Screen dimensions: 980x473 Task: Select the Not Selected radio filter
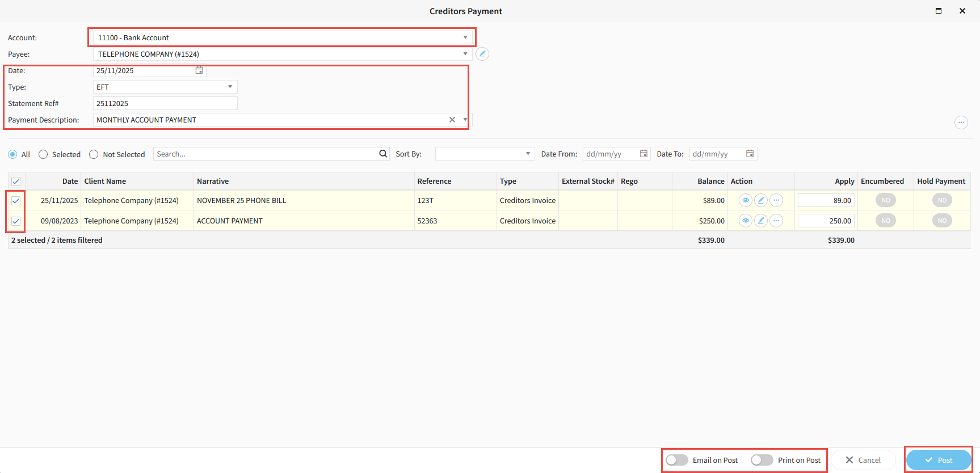[x=94, y=154]
